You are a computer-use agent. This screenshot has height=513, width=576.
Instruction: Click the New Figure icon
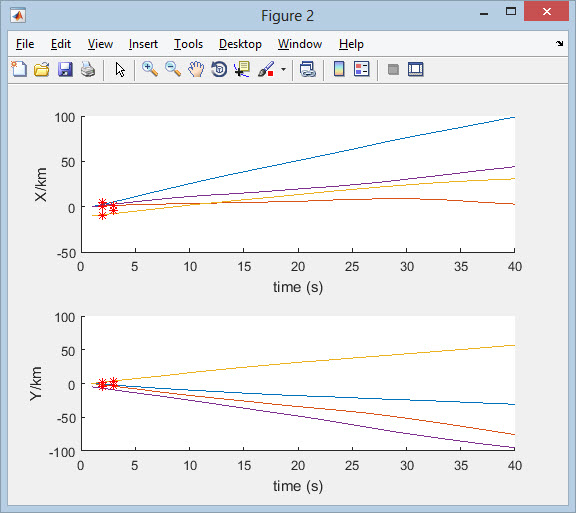click(19, 69)
